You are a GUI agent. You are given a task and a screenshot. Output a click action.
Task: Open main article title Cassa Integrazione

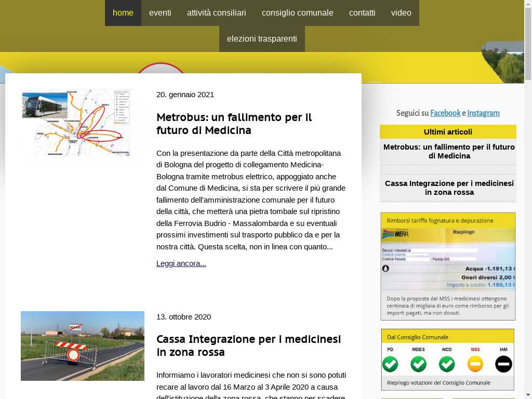coord(248,345)
